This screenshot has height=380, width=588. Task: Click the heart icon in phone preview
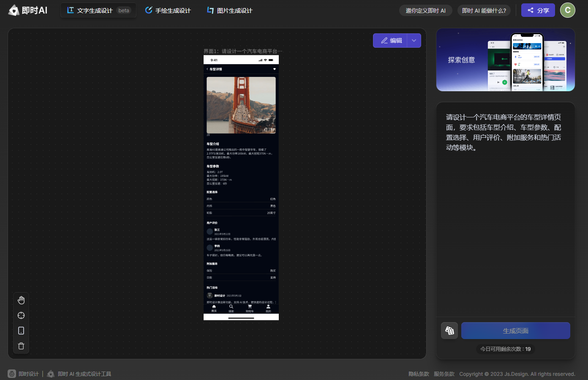[x=274, y=69]
